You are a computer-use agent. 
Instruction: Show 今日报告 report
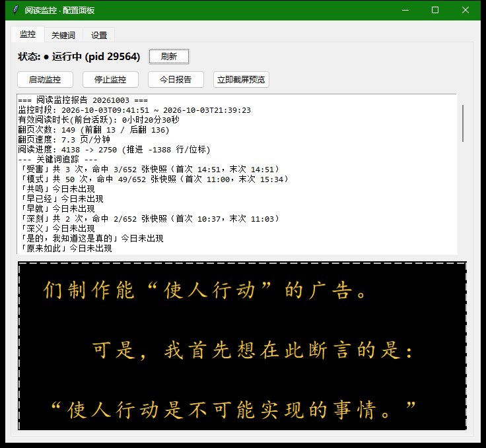click(x=176, y=80)
